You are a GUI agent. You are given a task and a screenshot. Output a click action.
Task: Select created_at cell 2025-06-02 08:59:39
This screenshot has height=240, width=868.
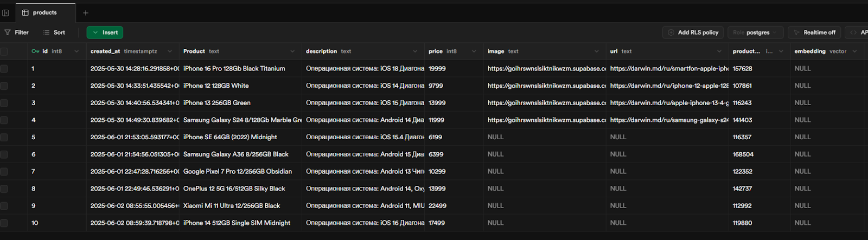click(x=133, y=223)
